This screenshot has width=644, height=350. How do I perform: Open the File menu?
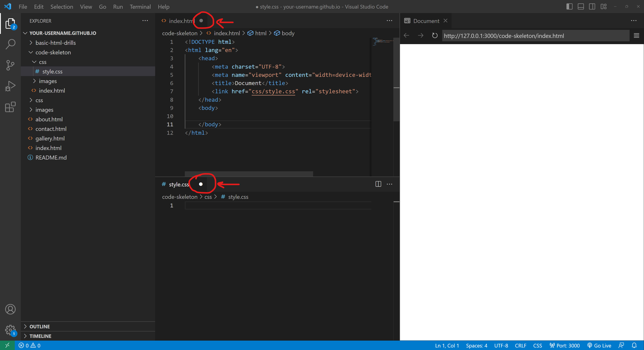[23, 7]
